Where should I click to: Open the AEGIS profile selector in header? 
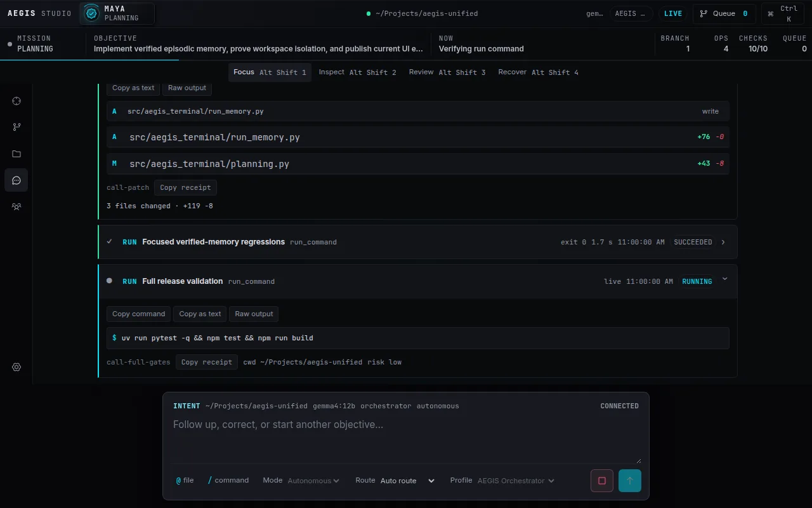coord(631,13)
